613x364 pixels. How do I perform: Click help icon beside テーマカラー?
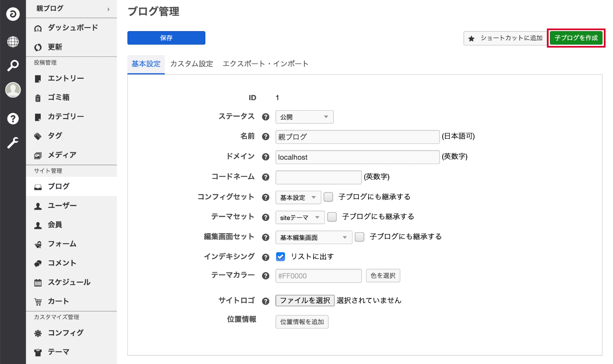pos(265,276)
